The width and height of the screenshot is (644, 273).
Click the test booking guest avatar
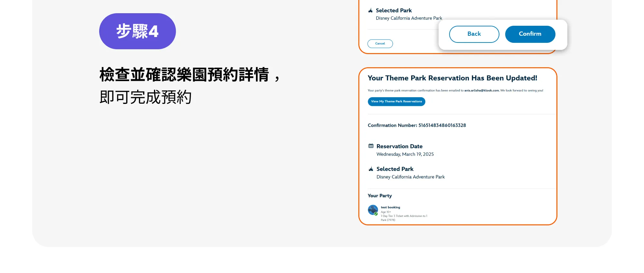373,210
